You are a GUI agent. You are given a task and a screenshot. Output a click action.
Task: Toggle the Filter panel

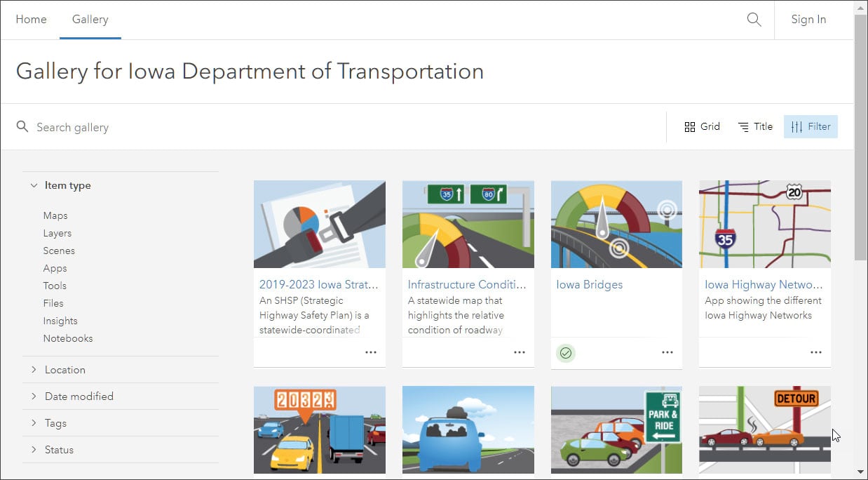[x=811, y=126]
